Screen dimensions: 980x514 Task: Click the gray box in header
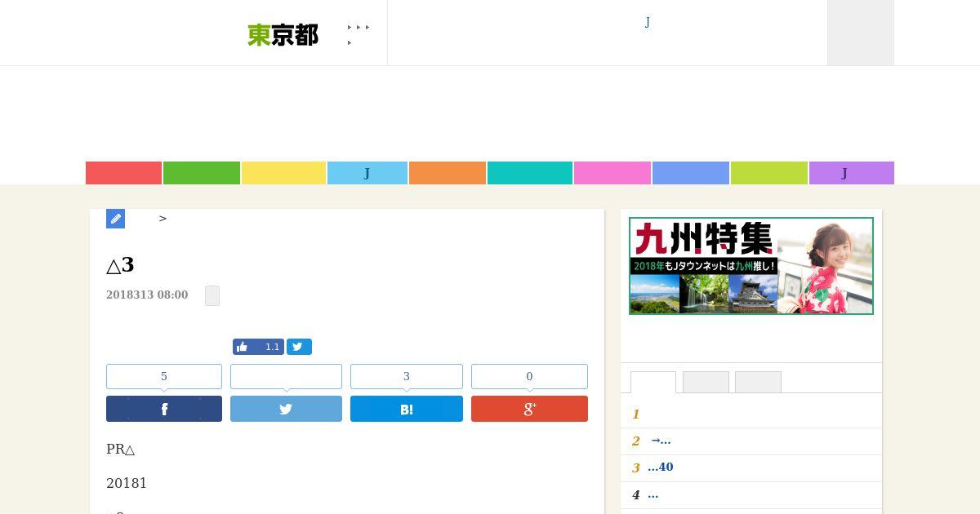tap(861, 33)
